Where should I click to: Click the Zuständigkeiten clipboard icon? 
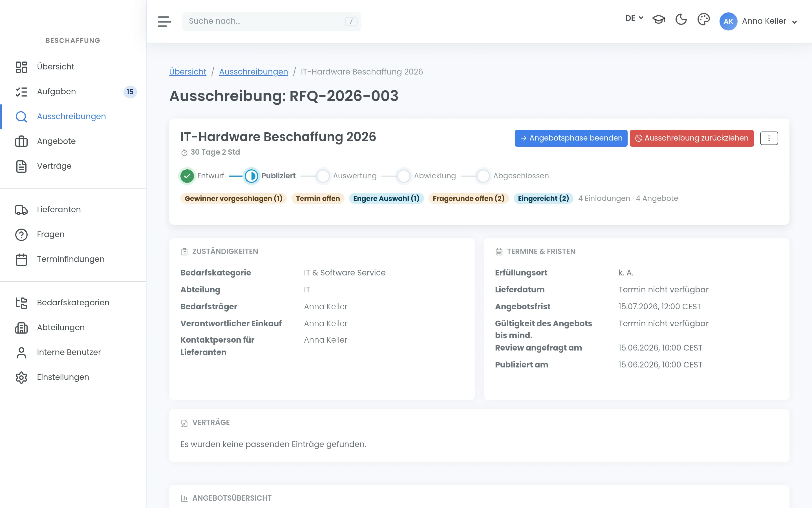184,252
